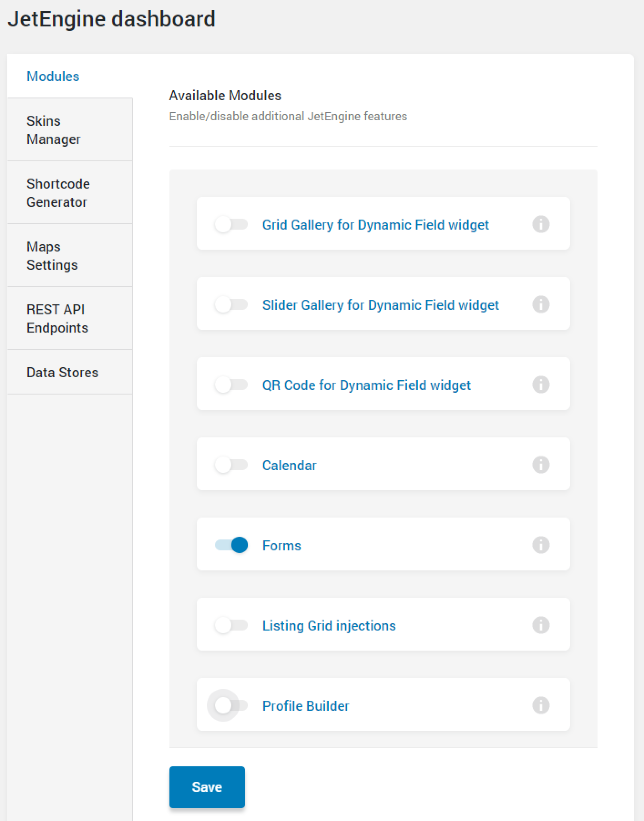Click the Calendar module label
Screen dimensions: 644x821
coord(289,465)
